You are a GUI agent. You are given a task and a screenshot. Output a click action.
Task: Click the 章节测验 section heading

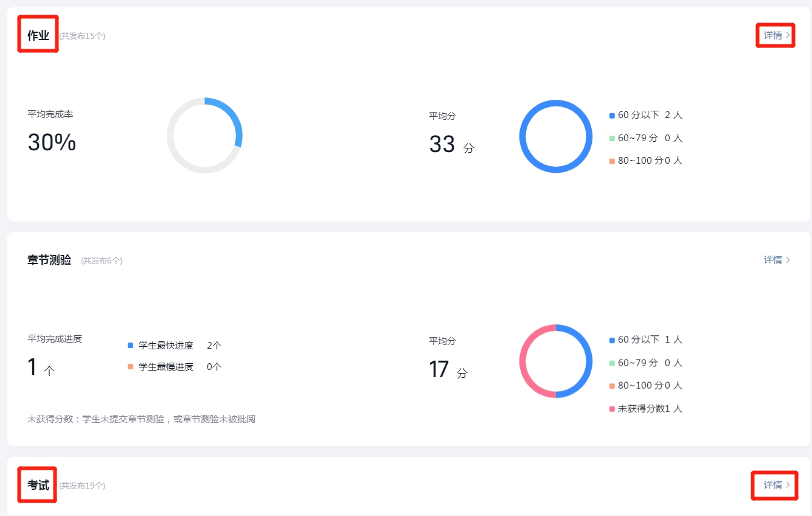[x=49, y=260]
